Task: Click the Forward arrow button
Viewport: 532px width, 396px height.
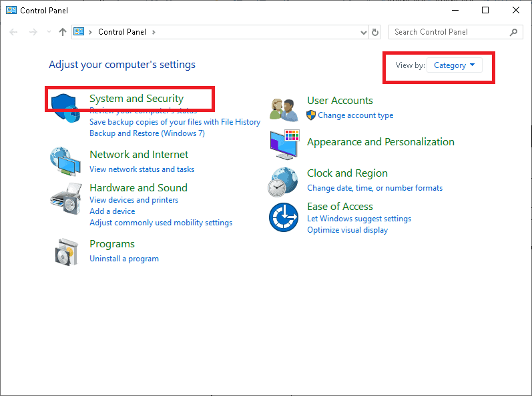Action: tap(33, 32)
